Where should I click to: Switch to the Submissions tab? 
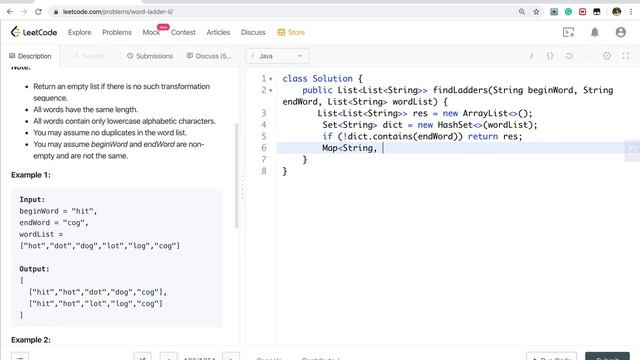[x=150, y=56]
